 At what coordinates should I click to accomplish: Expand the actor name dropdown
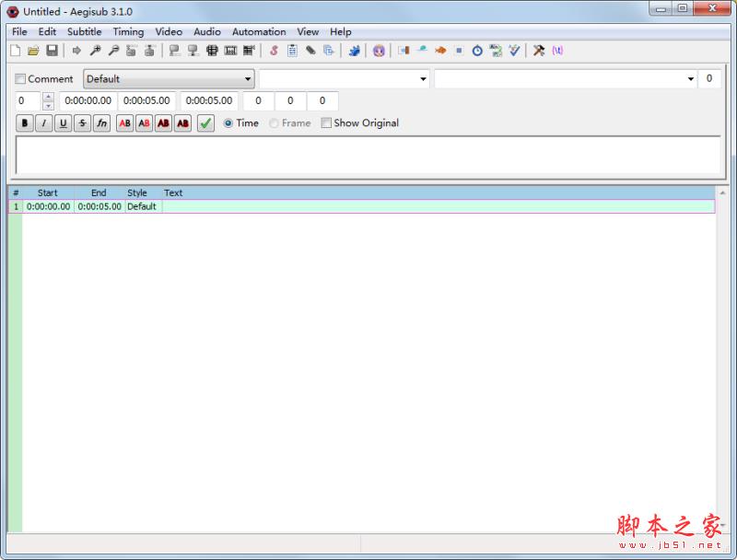pos(423,79)
